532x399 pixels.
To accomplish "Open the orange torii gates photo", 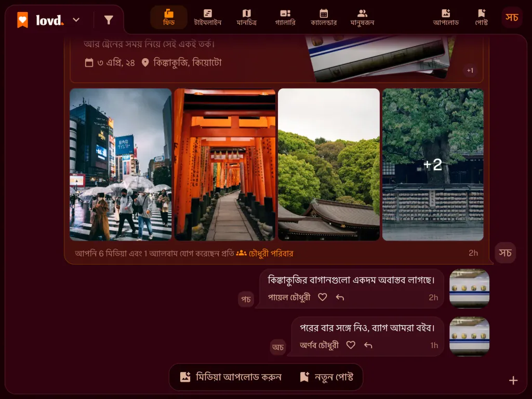I will pyautogui.click(x=224, y=165).
